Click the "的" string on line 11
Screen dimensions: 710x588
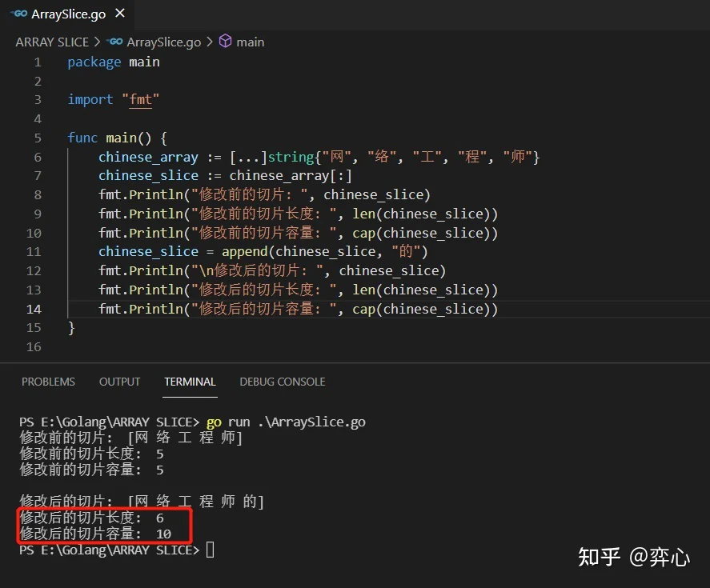point(406,251)
